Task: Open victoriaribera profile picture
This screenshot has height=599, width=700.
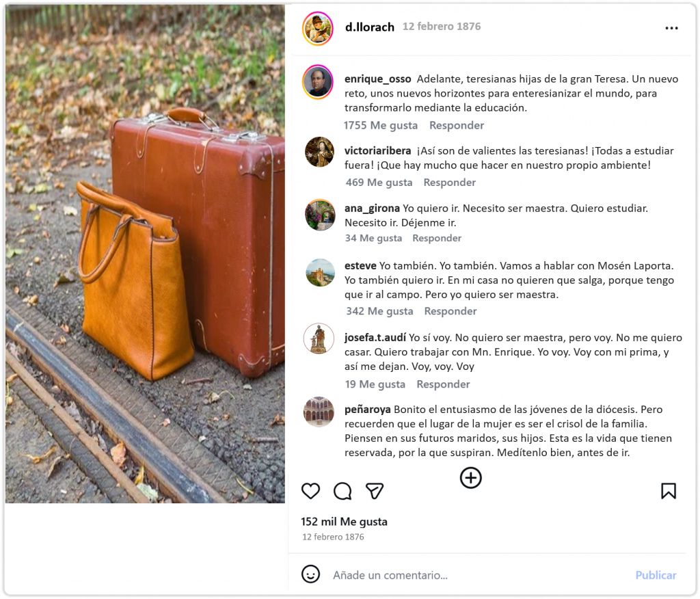Action: pos(319,152)
